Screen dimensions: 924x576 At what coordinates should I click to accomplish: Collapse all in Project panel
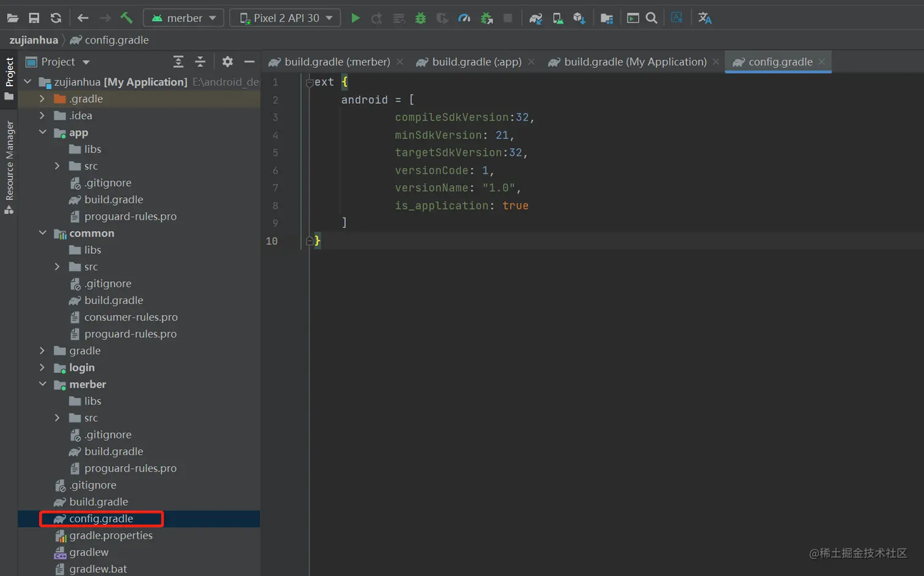coord(200,62)
